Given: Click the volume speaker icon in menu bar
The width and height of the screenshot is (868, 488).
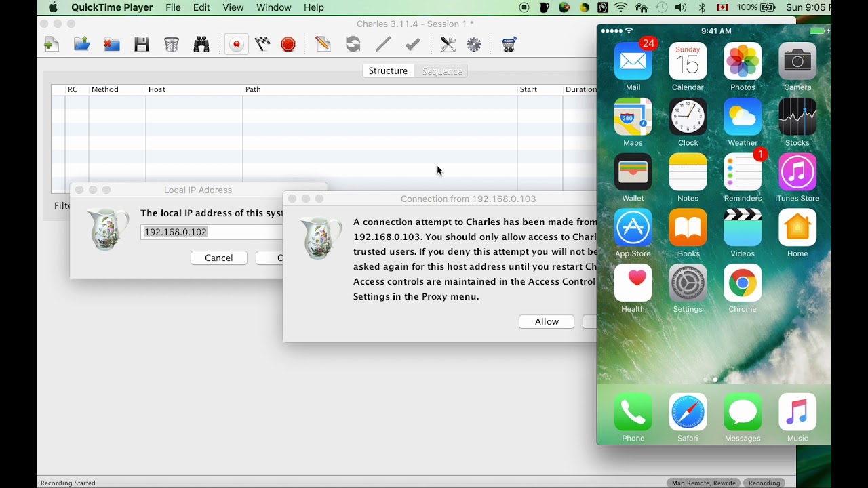Looking at the screenshot, I should [681, 7].
